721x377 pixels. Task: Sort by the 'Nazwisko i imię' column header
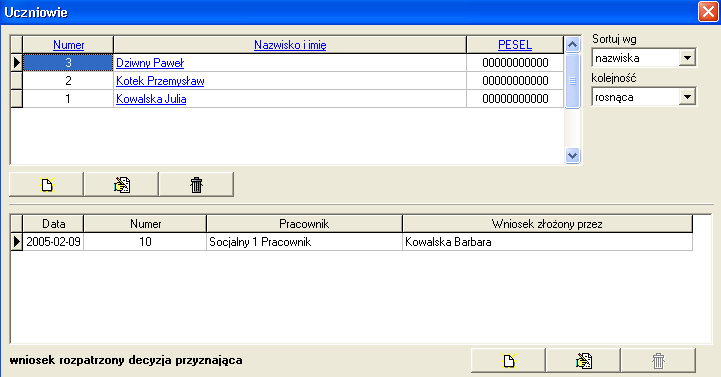290,45
